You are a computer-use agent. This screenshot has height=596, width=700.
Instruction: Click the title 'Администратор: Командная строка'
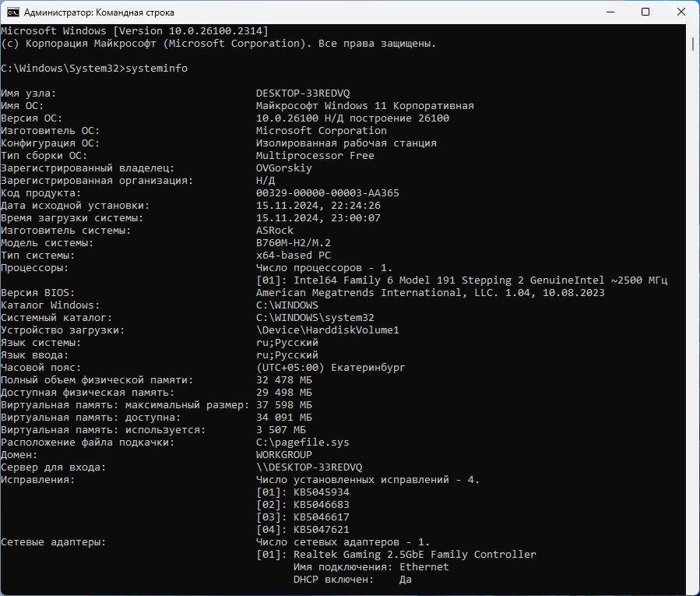[99, 12]
